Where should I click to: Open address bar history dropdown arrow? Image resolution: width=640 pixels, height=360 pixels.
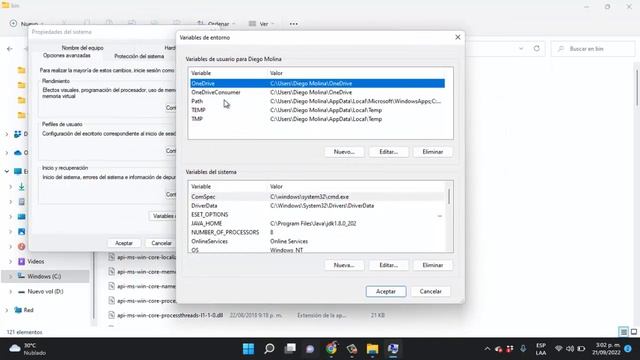click(521, 49)
